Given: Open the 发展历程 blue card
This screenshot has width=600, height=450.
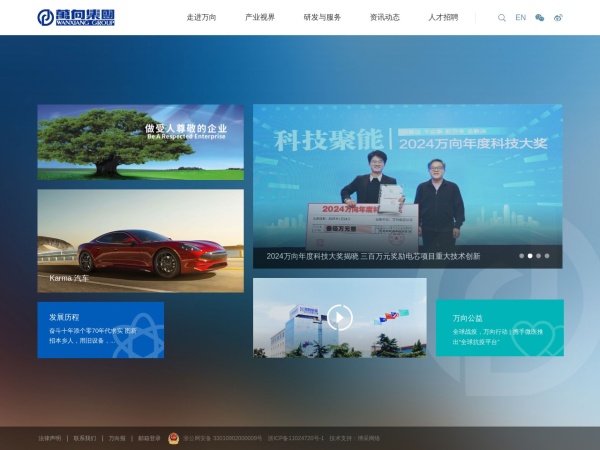Looking at the screenshot, I should click(x=101, y=330).
